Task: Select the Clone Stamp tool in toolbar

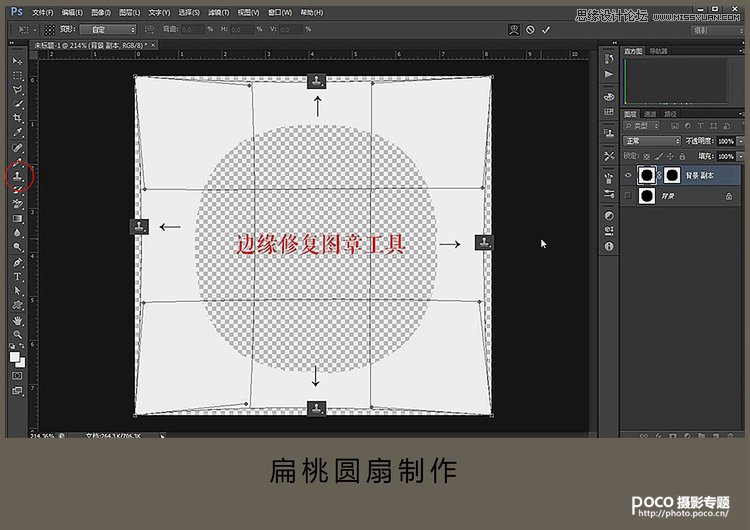Action: [x=17, y=176]
